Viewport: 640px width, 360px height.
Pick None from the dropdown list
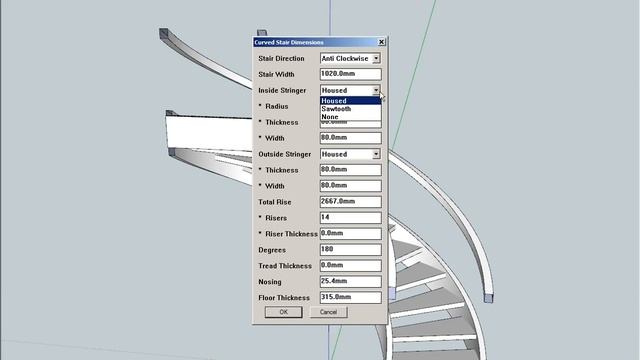[351, 117]
